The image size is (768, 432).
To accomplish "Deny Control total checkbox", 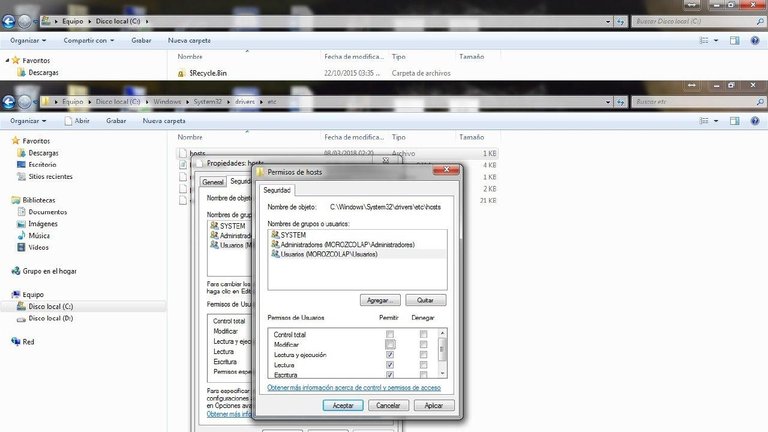I will tap(423, 334).
